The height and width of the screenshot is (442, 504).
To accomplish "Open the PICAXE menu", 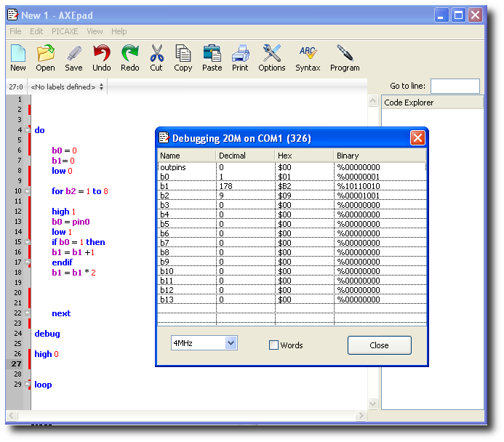I will click(65, 31).
